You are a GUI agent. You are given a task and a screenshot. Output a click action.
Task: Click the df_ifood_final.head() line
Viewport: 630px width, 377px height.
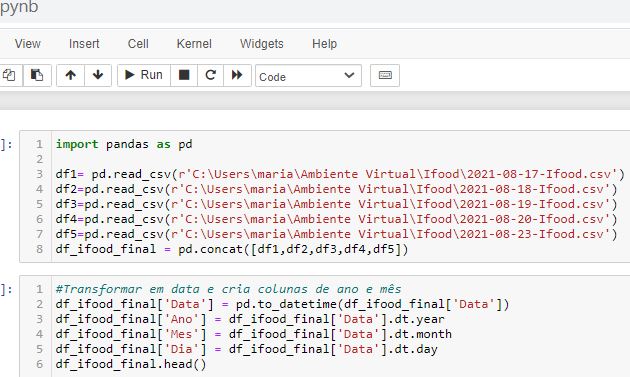[x=131, y=364]
